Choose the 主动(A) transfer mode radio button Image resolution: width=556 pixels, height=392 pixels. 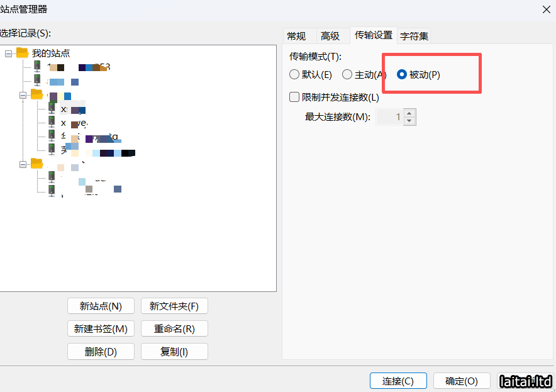(347, 75)
